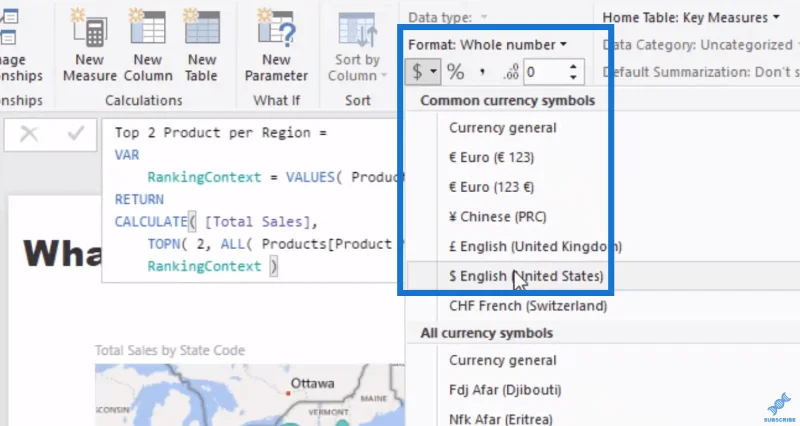This screenshot has width=800, height=426.
Task: Click the Total Sales by State Code title
Action: [x=170, y=350]
